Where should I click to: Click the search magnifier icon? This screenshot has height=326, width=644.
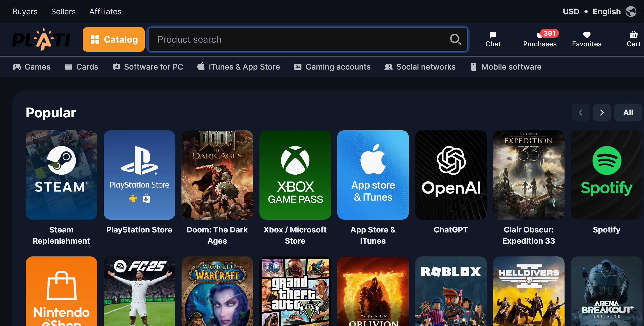coord(455,39)
